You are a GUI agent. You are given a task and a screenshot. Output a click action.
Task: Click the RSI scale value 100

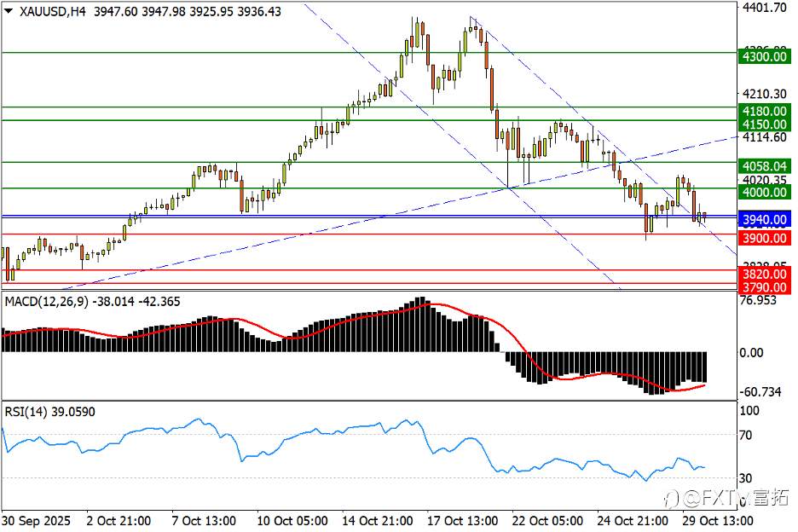coord(749,410)
